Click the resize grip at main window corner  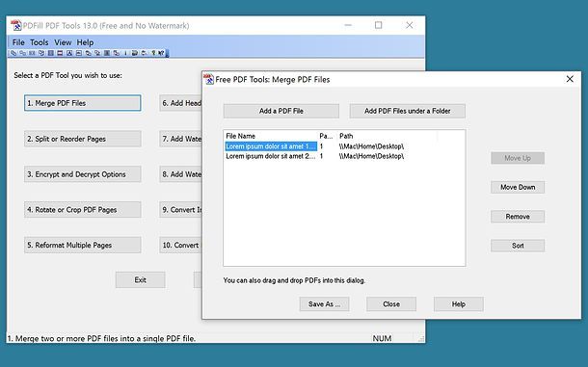pos(421,338)
